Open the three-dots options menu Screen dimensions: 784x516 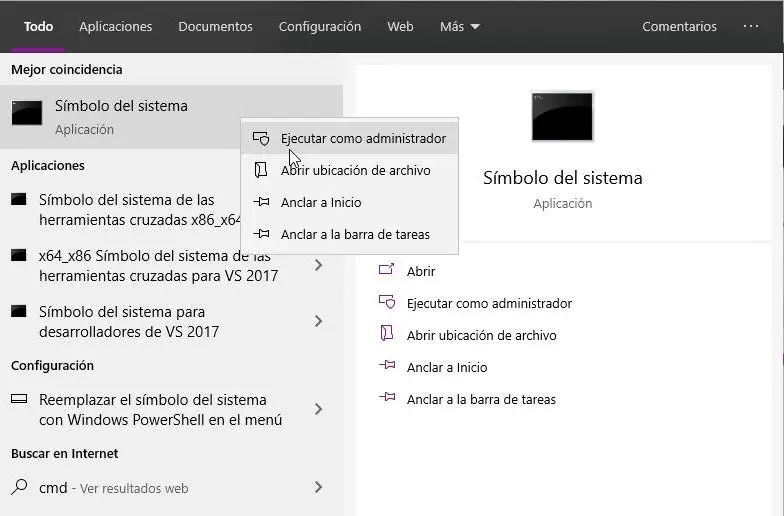750,26
